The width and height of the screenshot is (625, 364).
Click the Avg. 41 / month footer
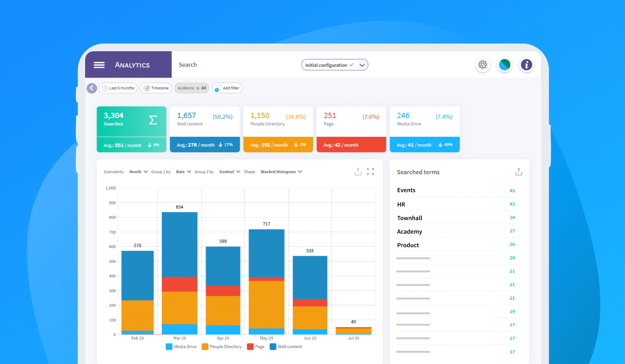pos(425,145)
